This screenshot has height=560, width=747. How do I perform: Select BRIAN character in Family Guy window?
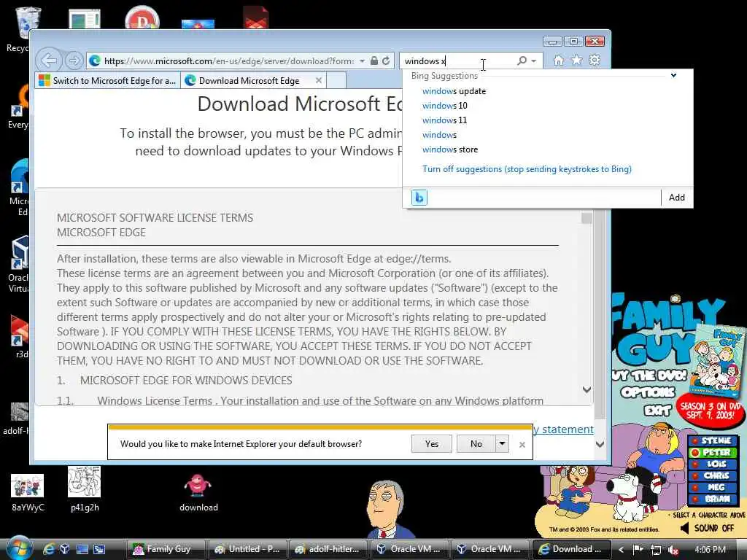712,499
